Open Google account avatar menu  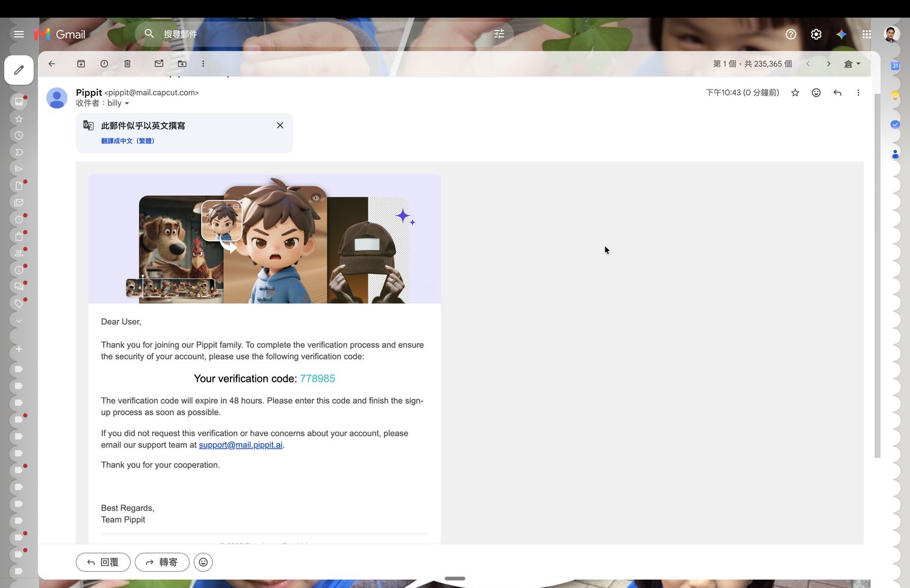pyautogui.click(x=891, y=35)
